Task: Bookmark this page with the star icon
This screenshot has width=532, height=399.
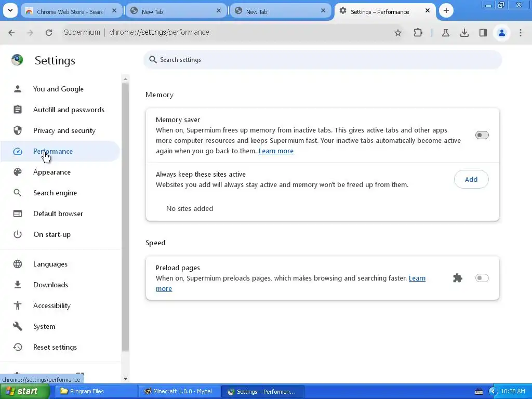Action: [398, 33]
